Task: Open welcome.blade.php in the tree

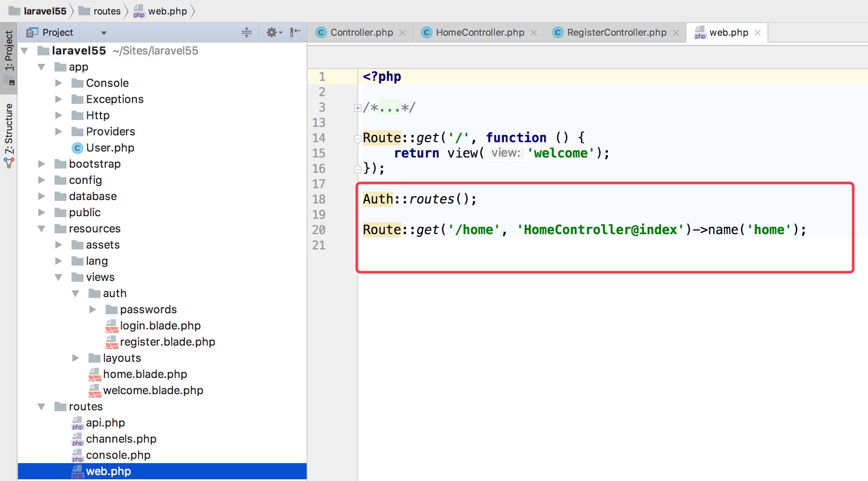Action: point(152,390)
